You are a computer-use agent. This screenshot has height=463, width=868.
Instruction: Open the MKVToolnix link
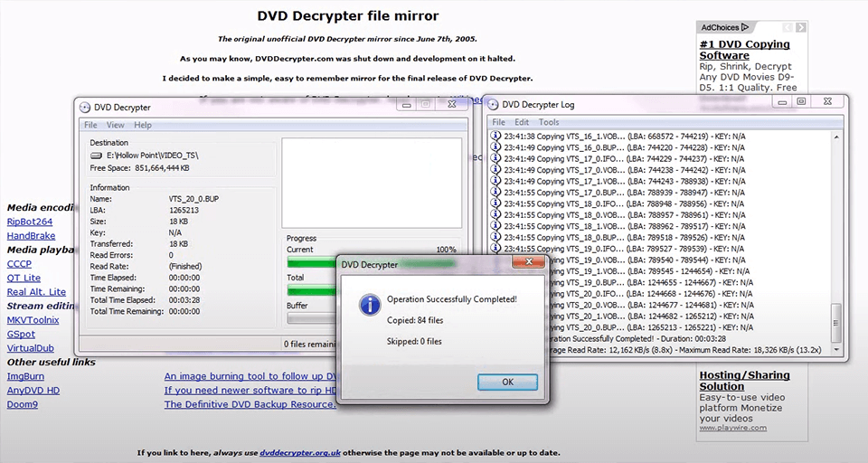33,320
